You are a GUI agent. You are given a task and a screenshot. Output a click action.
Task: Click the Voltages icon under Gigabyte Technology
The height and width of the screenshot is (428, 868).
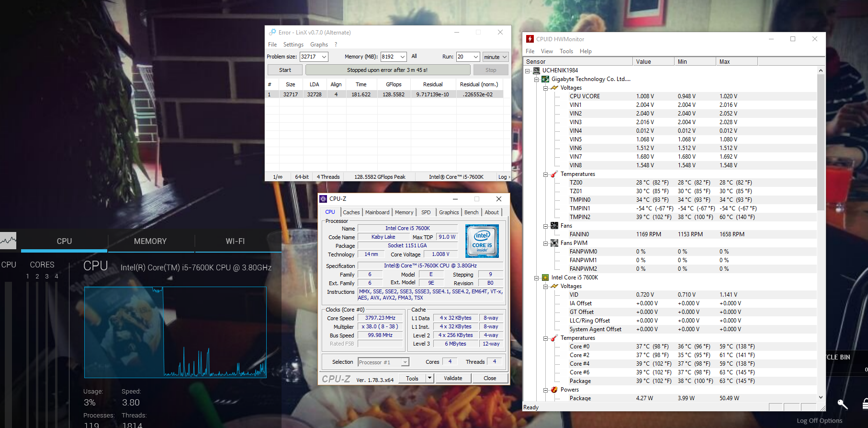tap(554, 88)
